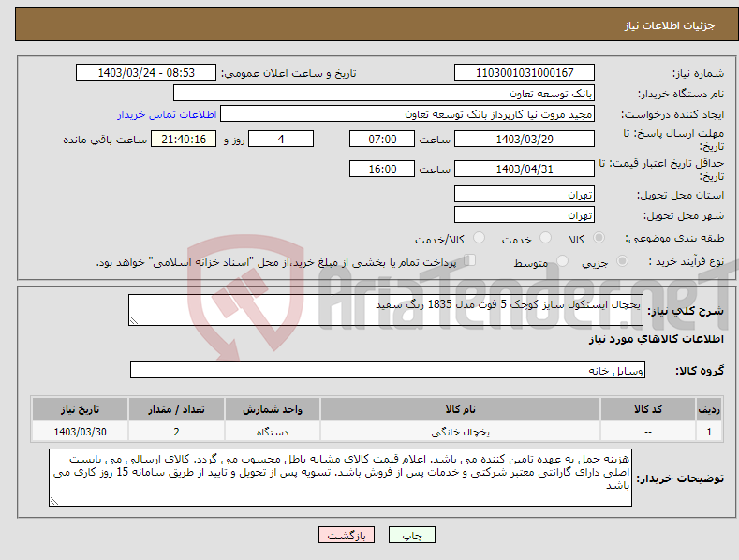
Task: Click the request creator field مجید مروت نیا
Action: pyautogui.click(x=407, y=113)
